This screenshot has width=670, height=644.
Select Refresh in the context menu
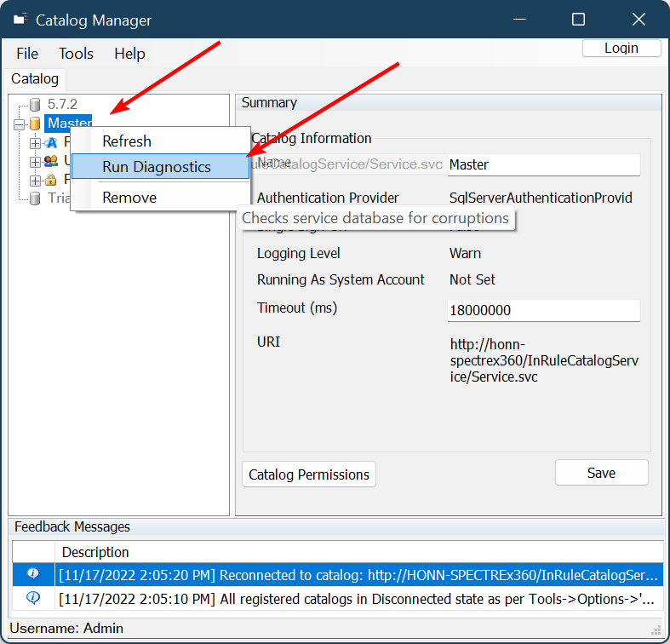pyautogui.click(x=127, y=141)
